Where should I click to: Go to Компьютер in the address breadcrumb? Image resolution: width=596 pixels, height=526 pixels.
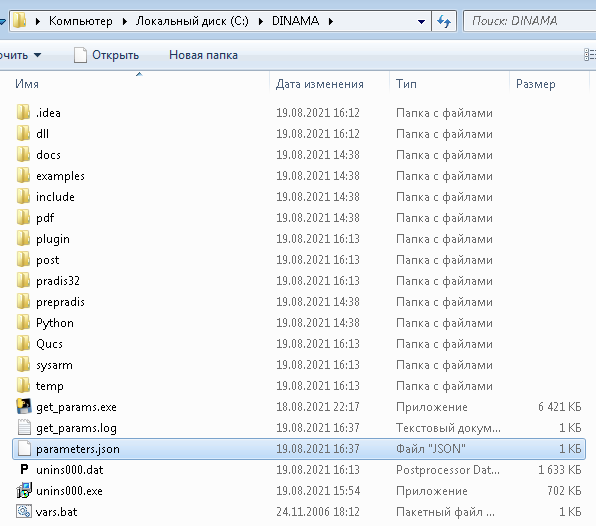point(81,21)
